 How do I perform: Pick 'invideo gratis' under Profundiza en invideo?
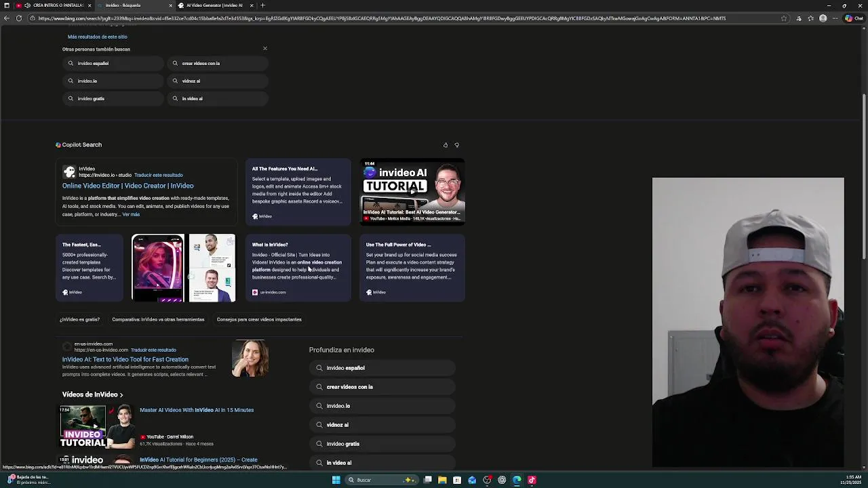pyautogui.click(x=382, y=444)
